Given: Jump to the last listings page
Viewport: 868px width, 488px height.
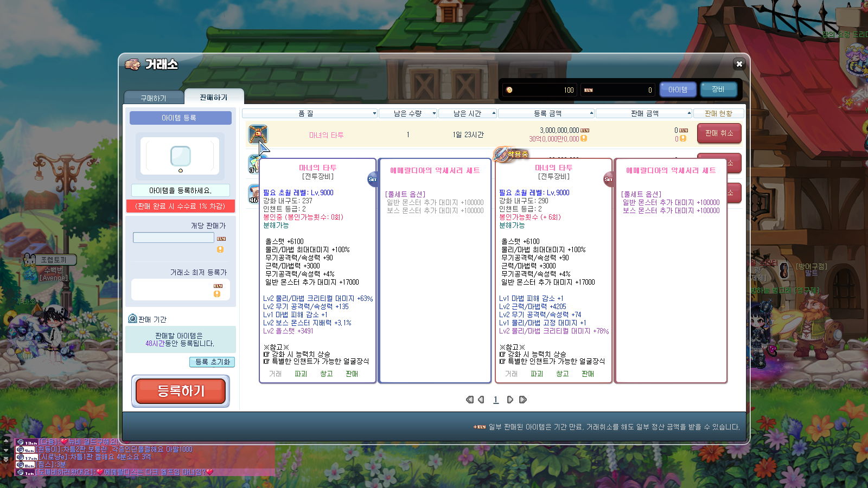Looking at the screenshot, I should 522,400.
